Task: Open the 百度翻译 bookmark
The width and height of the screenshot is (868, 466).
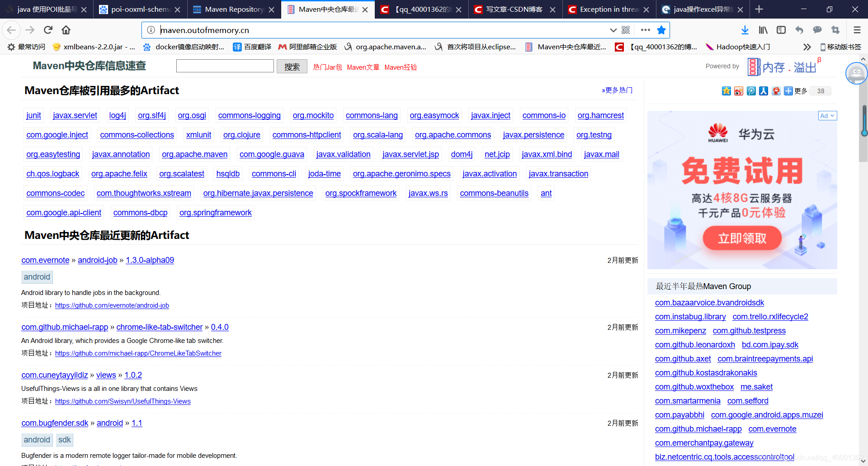Action: [x=252, y=47]
